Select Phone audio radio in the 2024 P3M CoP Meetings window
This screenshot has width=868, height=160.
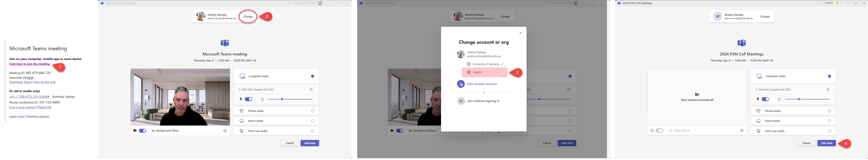830,111
